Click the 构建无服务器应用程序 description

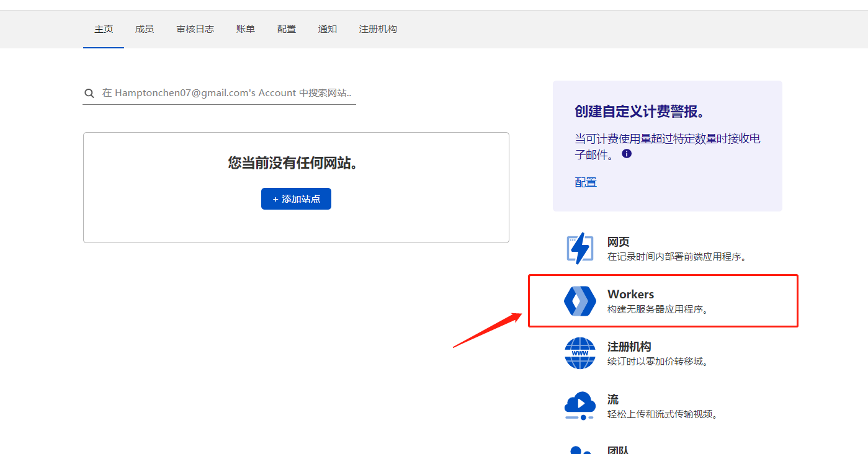tap(658, 309)
